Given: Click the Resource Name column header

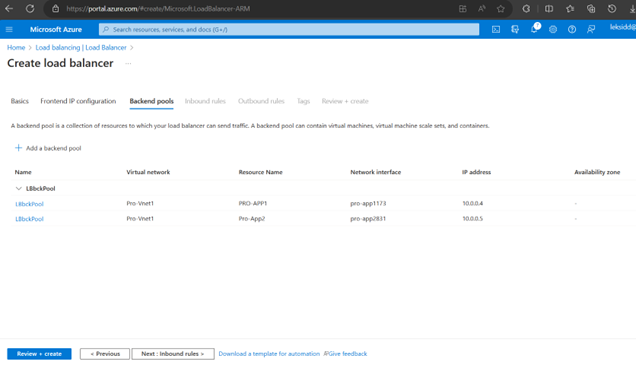Looking at the screenshot, I should click(260, 172).
